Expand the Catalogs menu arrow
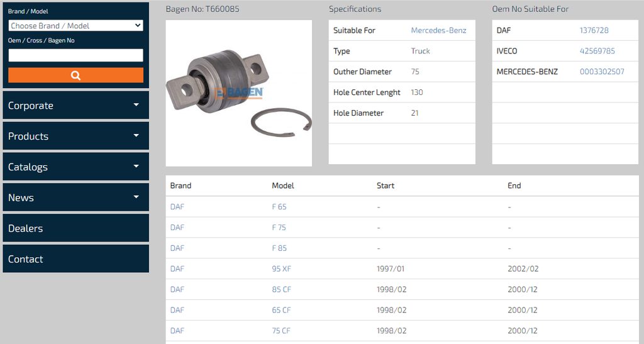The image size is (644, 344). tap(136, 167)
